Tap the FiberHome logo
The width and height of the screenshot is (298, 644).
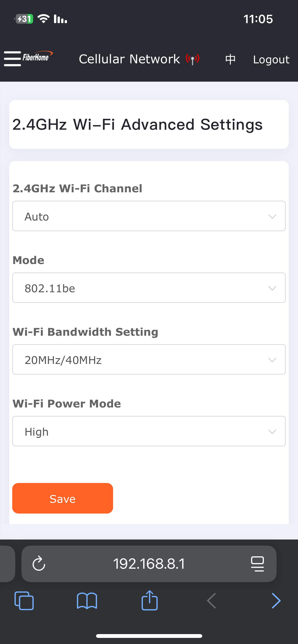tap(37, 57)
